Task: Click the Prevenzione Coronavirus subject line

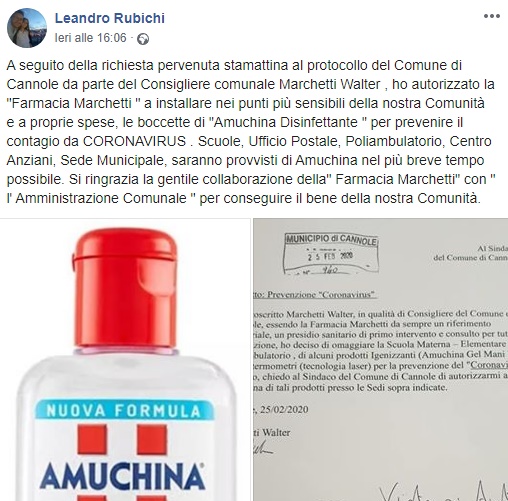Action: pyautogui.click(x=315, y=295)
